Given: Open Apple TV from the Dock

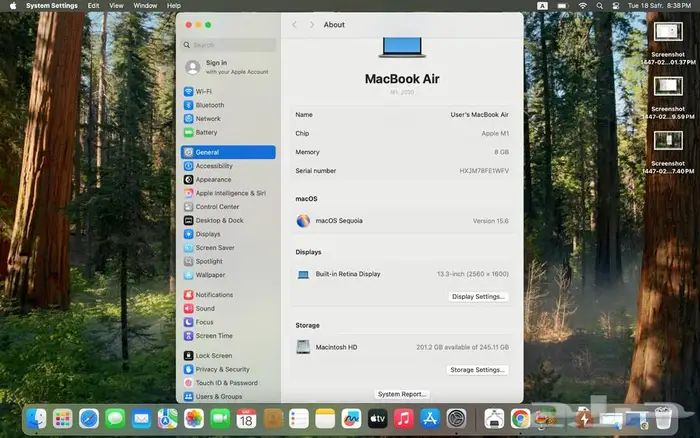Looking at the screenshot, I should pyautogui.click(x=378, y=419).
